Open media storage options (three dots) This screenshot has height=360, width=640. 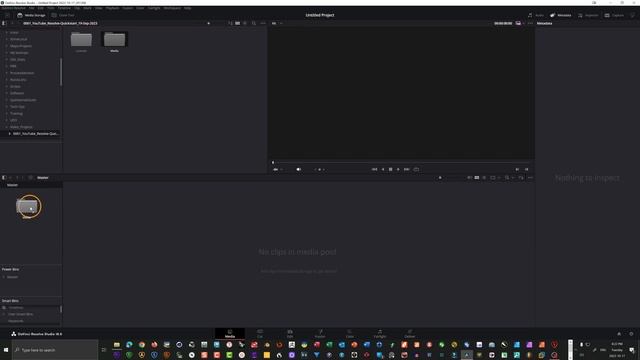262,23
